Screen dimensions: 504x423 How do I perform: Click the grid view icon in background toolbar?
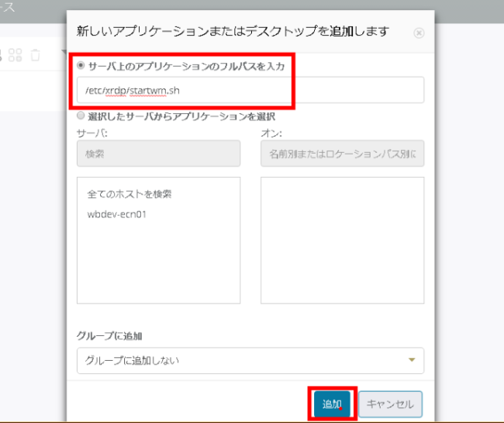[16, 55]
